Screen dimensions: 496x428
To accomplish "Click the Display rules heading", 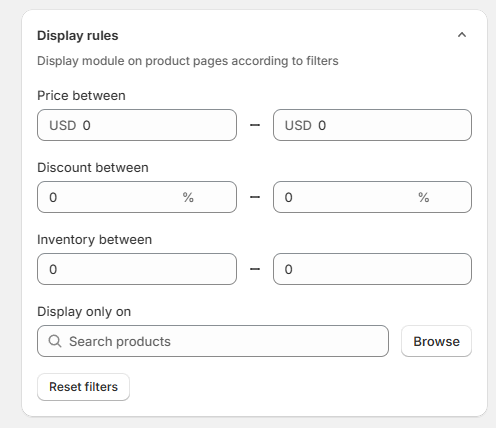I will point(78,35).
